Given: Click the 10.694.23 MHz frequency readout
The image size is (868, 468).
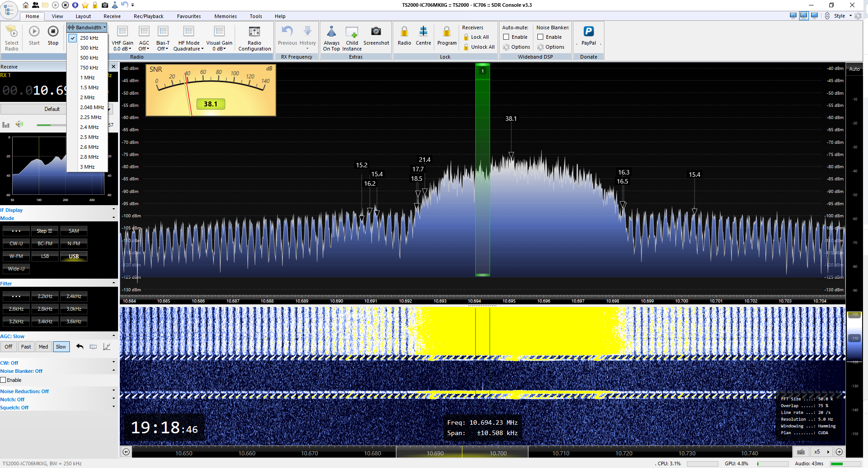Looking at the screenshot, I should tap(493, 422).
